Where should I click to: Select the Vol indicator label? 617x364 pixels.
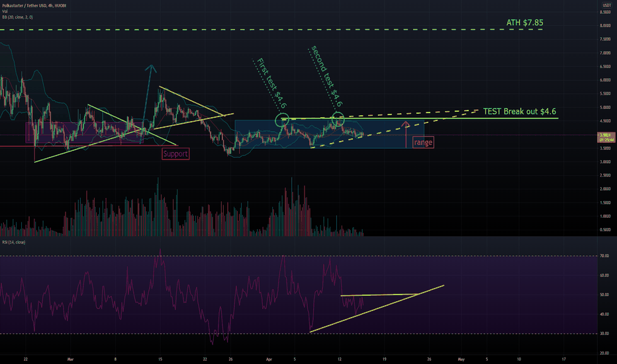coord(5,11)
